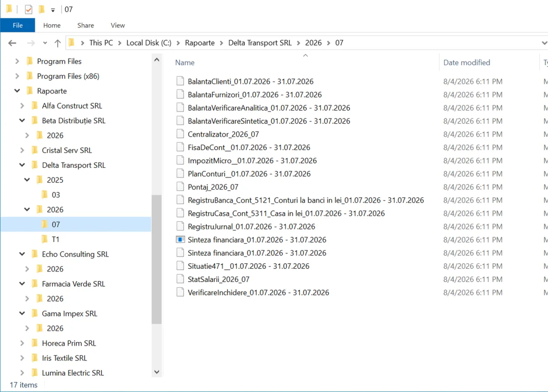The image size is (548, 392).
Task: Open Cristal Serv SRL in the tree
Action: pyautogui.click(x=67, y=150)
